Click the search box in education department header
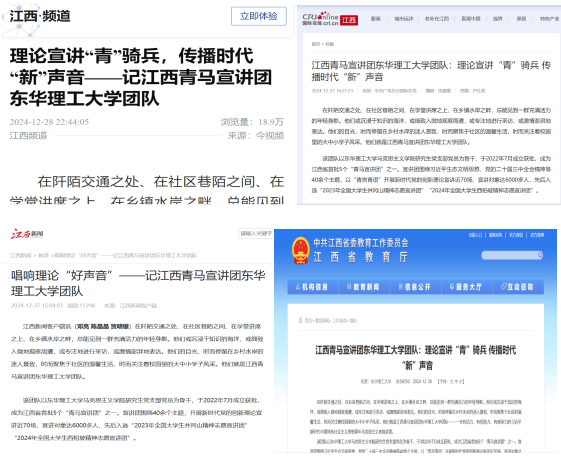 click(512, 255)
